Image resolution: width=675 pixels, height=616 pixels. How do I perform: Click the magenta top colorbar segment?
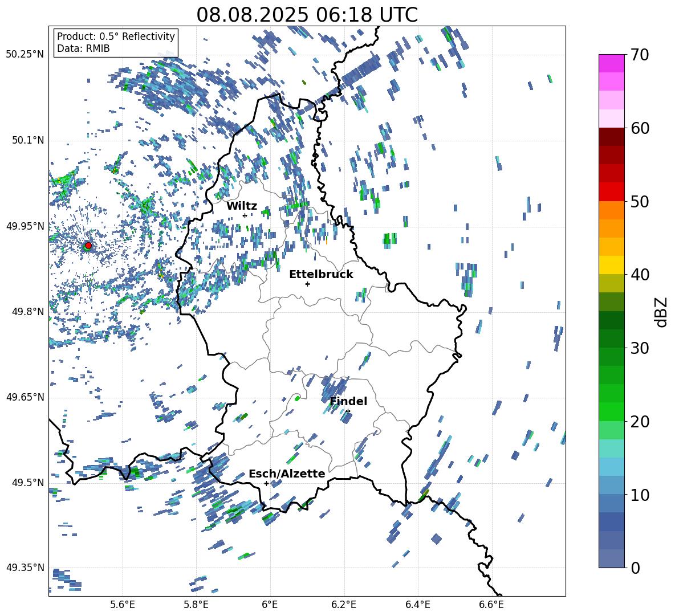[x=611, y=63]
